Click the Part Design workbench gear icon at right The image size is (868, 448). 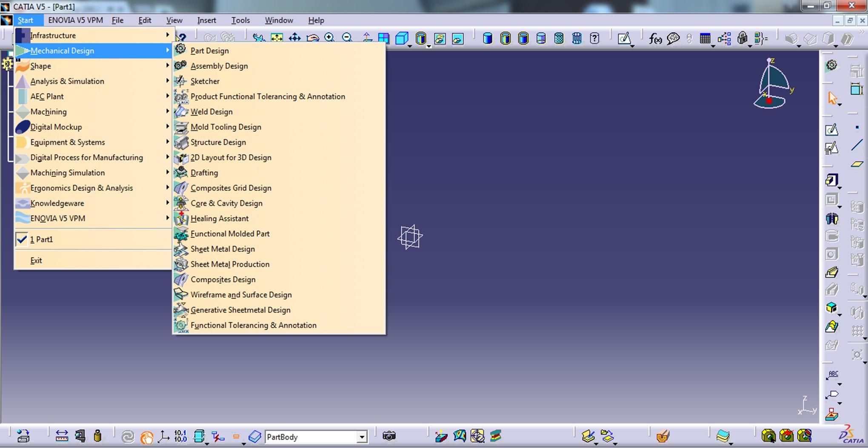click(831, 65)
